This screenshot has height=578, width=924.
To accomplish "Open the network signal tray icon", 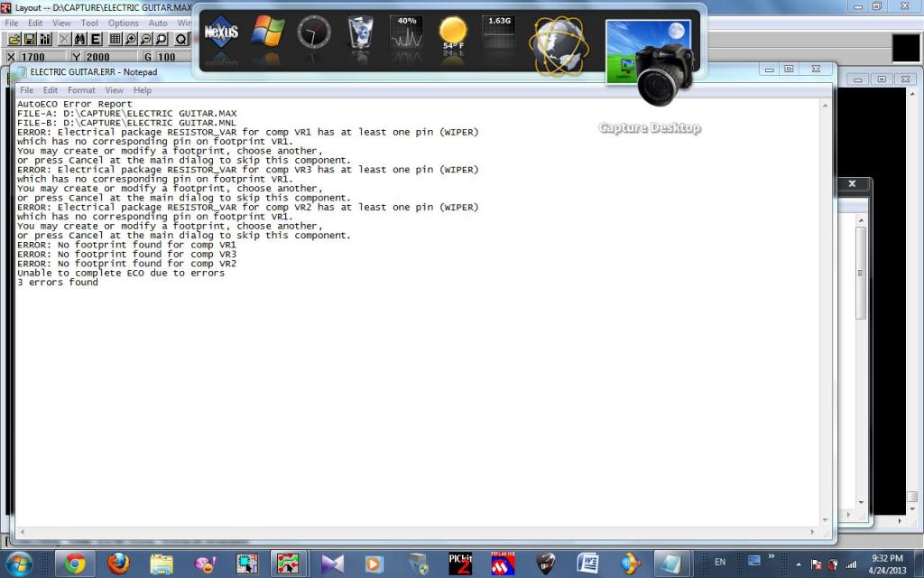I will click(851, 564).
